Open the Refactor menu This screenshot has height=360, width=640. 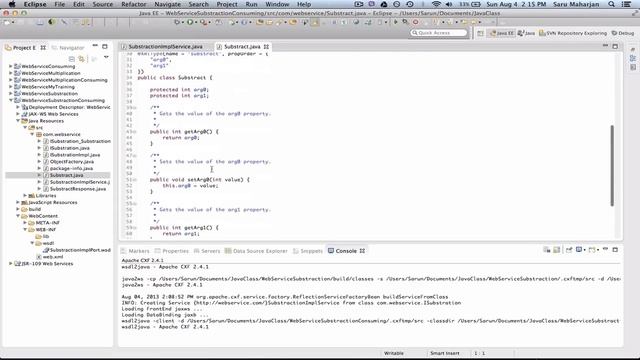[x=133, y=4]
